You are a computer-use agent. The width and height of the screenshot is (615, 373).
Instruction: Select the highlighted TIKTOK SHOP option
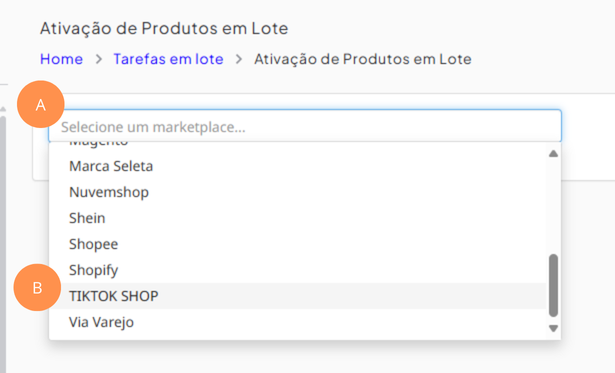(297, 296)
